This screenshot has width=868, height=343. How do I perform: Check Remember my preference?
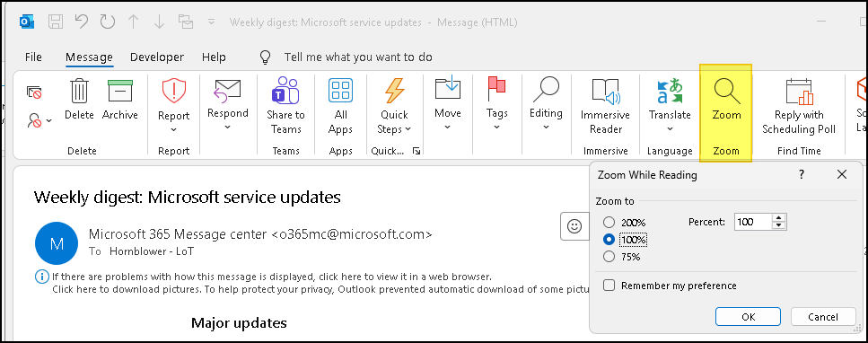click(x=609, y=286)
